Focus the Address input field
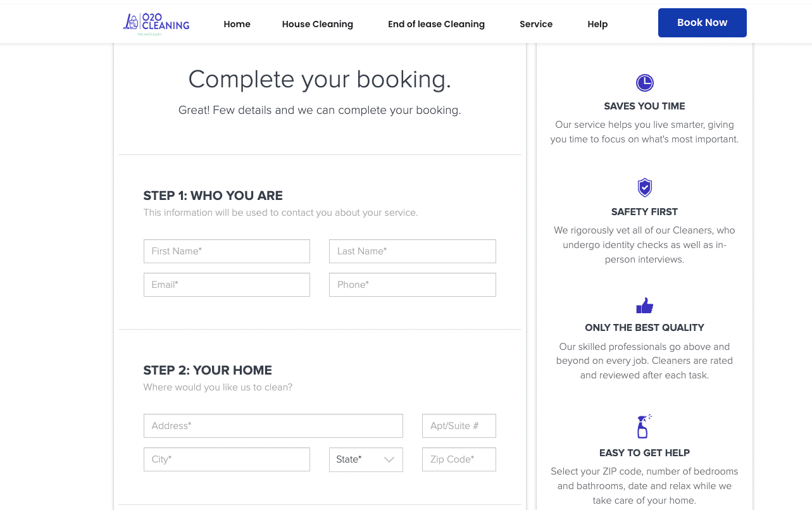The height and width of the screenshot is (510, 812). pyautogui.click(x=273, y=426)
